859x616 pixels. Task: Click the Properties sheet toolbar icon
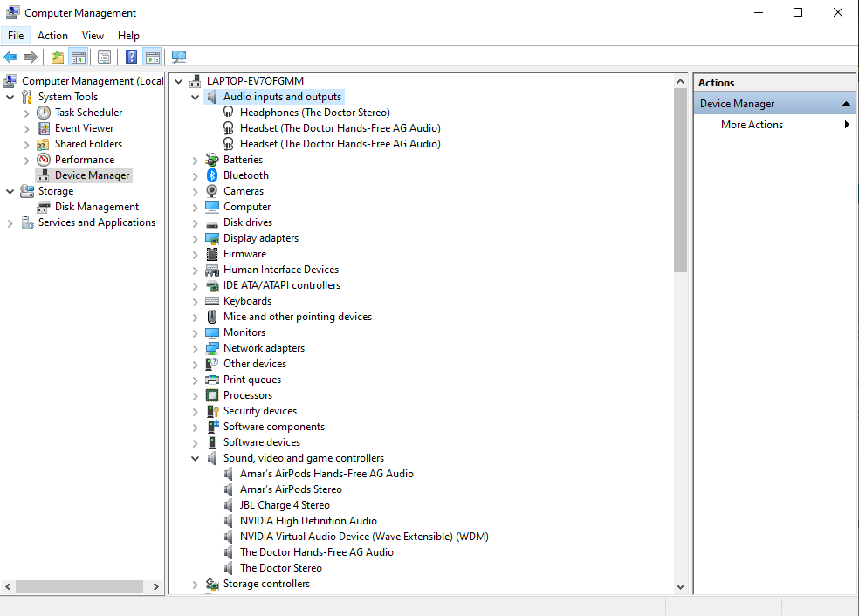pos(104,57)
